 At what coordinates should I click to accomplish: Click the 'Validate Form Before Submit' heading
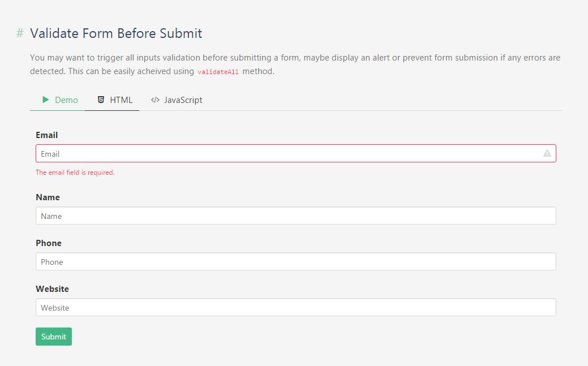pos(116,33)
